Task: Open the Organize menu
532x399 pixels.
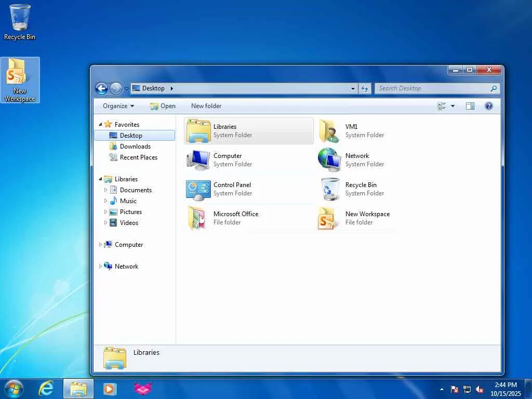Action: [118, 106]
